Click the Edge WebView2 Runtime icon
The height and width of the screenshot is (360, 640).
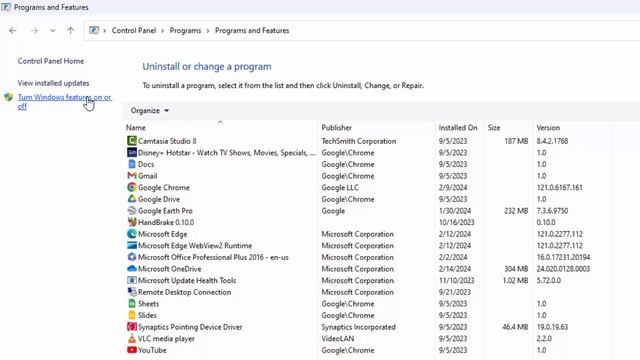[x=131, y=245]
